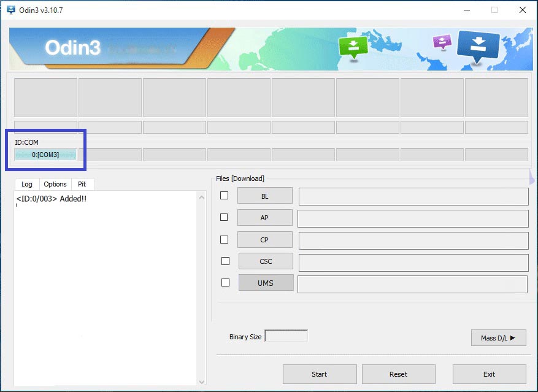Switch to the Options tab
538x392 pixels.
(55, 184)
